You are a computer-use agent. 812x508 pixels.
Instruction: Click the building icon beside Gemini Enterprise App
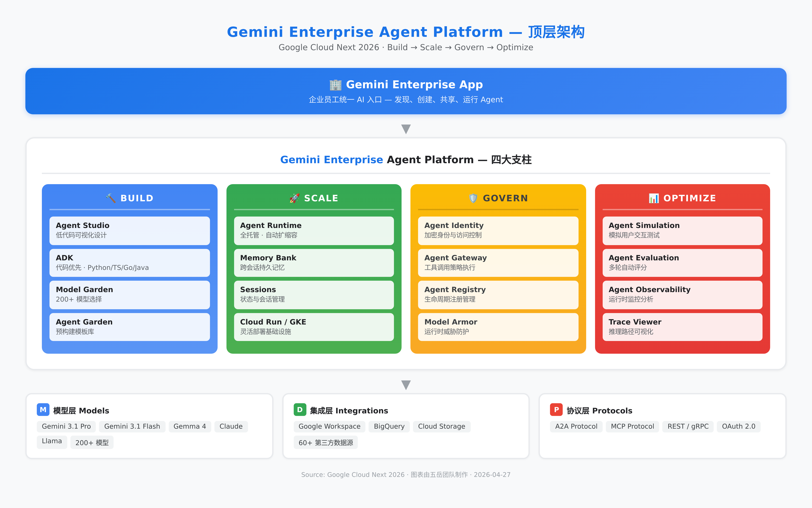(335, 85)
